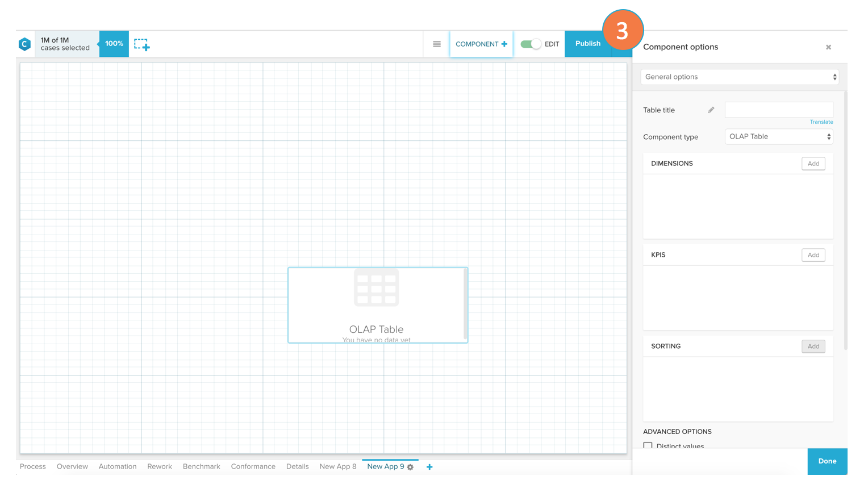Open the hamburger list menu icon

436,44
